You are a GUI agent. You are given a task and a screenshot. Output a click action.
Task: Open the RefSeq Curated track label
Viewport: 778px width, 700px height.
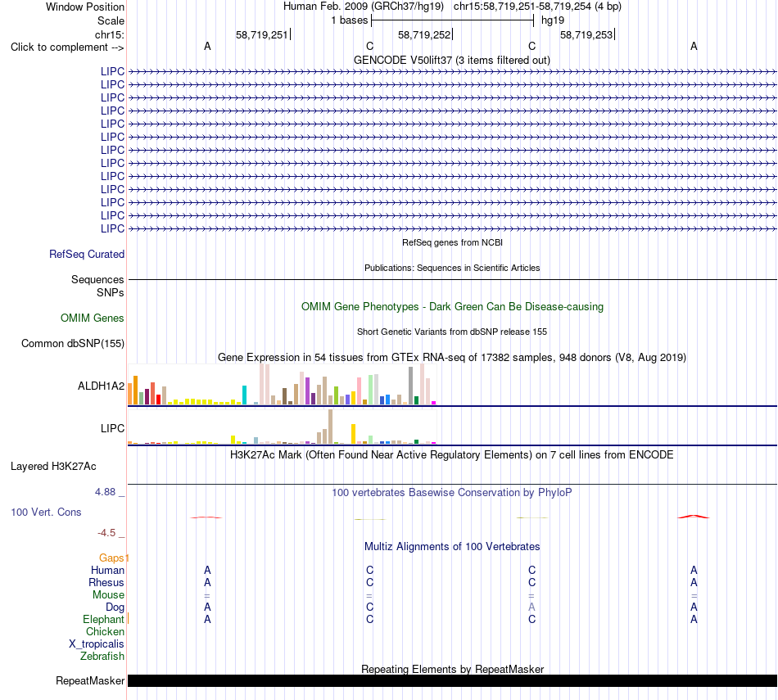(86, 254)
